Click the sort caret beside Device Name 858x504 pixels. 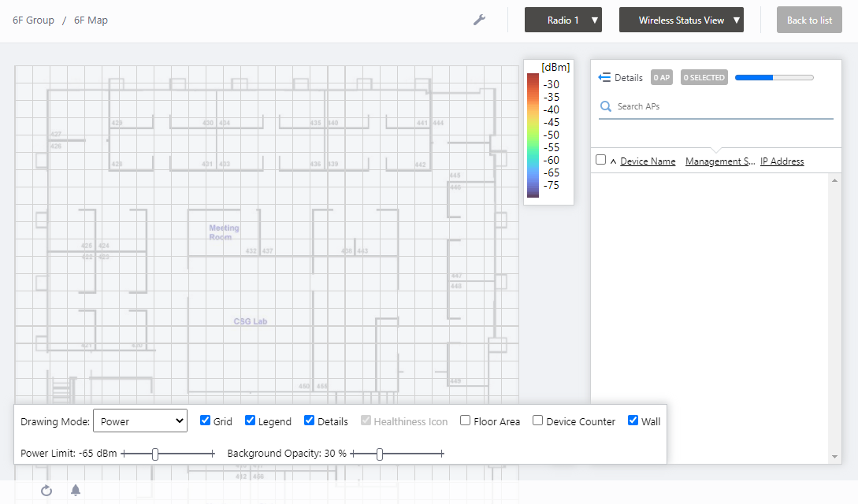[613, 161]
